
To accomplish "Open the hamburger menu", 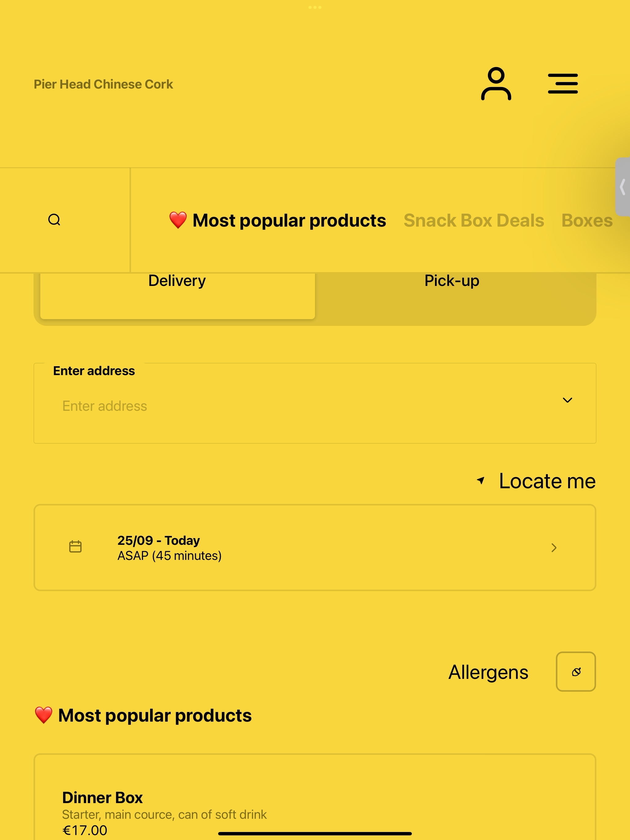I will coord(563,84).
